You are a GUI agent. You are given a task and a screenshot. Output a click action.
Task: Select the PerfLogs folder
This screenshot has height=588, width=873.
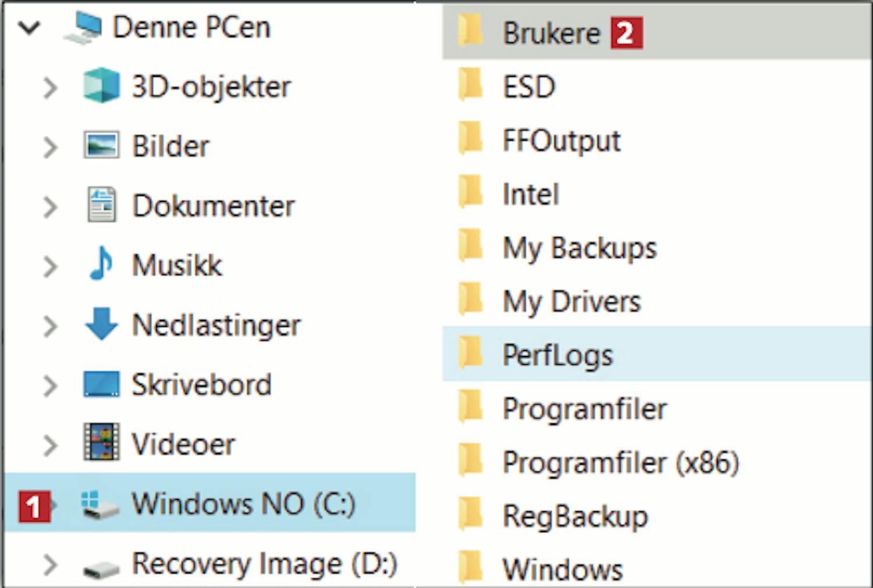[557, 355]
